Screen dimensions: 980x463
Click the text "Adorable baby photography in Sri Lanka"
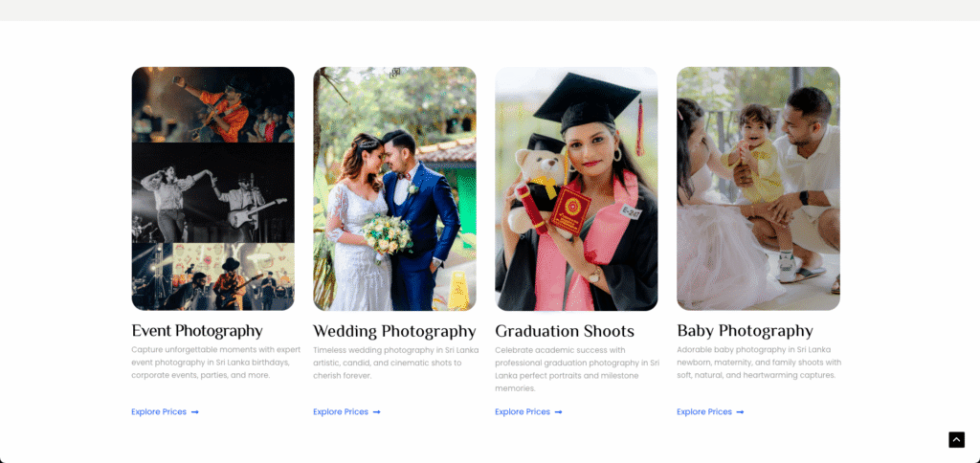754,350
